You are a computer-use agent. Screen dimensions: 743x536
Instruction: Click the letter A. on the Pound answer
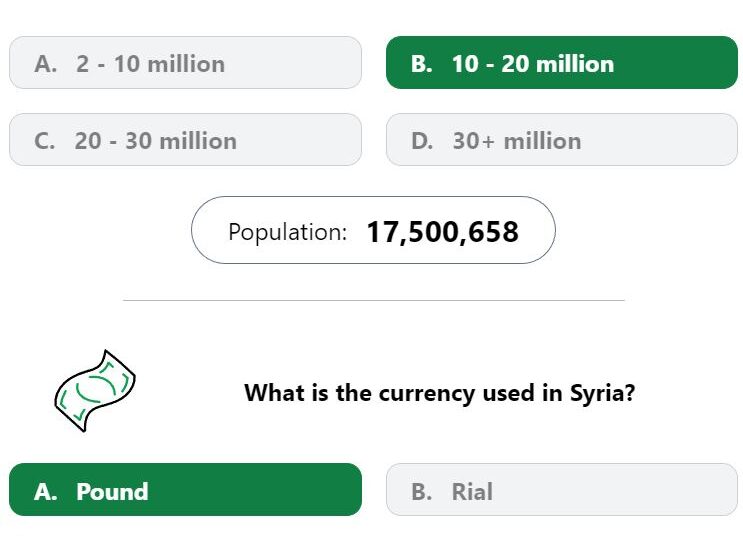pos(45,491)
